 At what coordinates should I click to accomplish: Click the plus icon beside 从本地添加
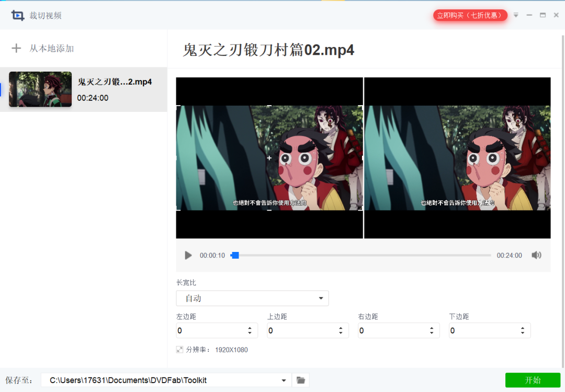(16, 48)
